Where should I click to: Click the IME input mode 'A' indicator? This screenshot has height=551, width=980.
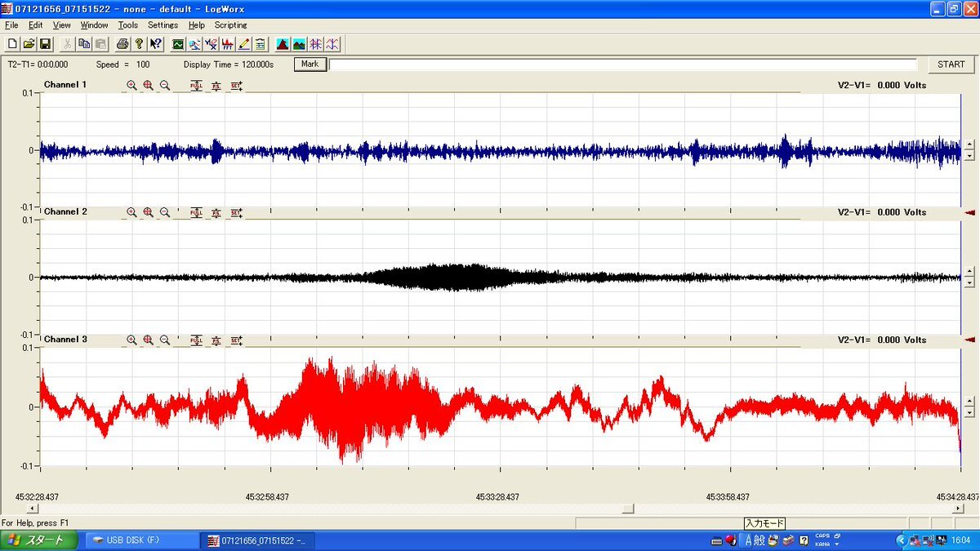tap(748, 540)
